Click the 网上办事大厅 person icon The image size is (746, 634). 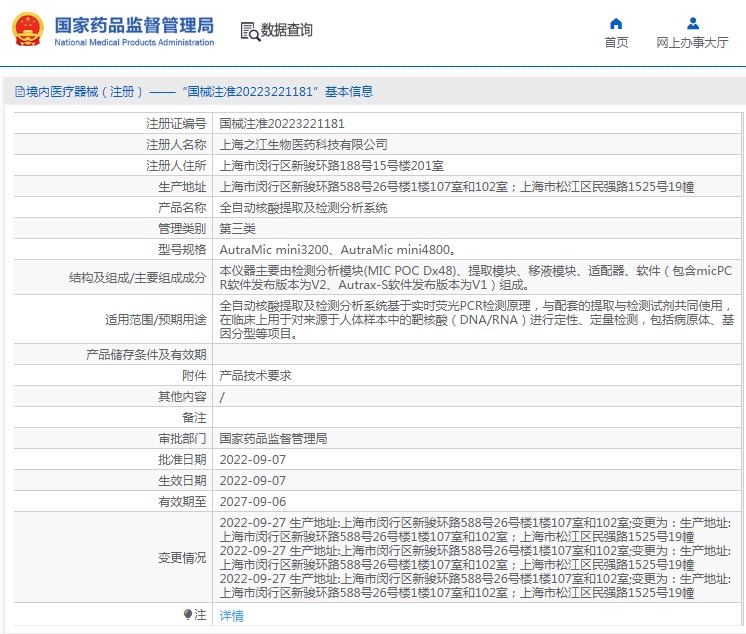click(691, 23)
